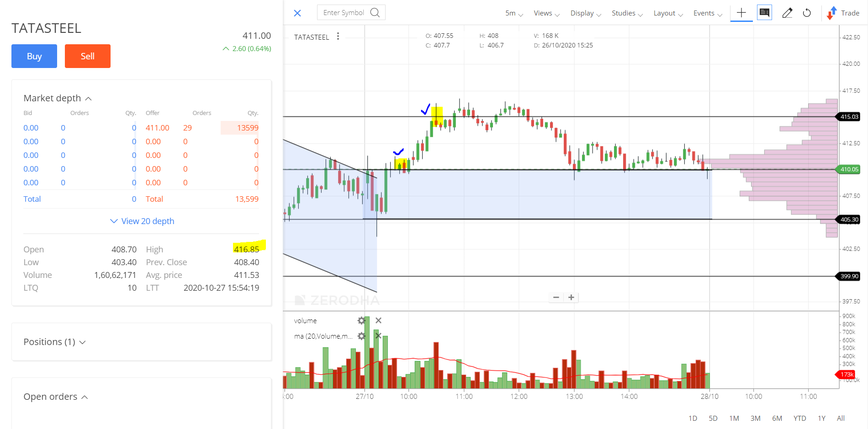Viewport: 868px width, 429px height.
Task: Select the 5D range
Action: [x=713, y=418]
